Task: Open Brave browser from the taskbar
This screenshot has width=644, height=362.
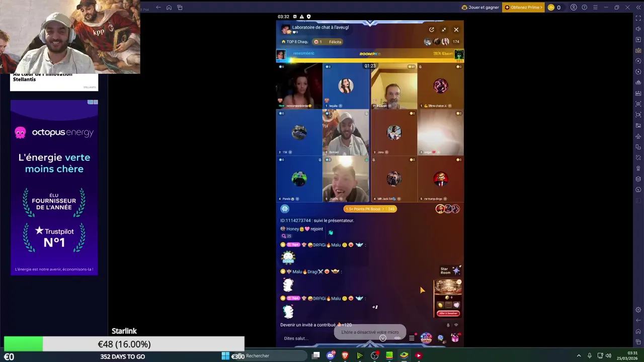Action: (345, 356)
